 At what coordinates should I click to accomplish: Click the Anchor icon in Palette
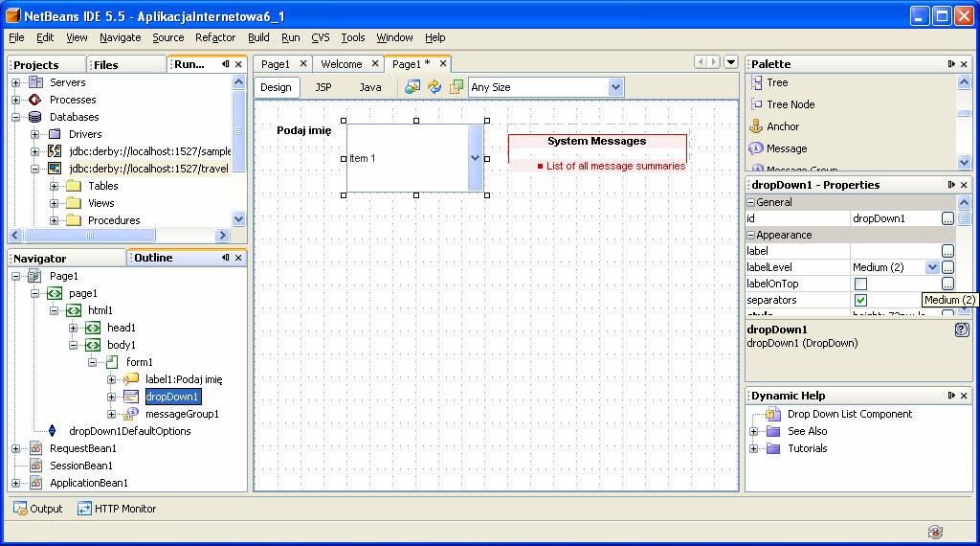(x=756, y=126)
